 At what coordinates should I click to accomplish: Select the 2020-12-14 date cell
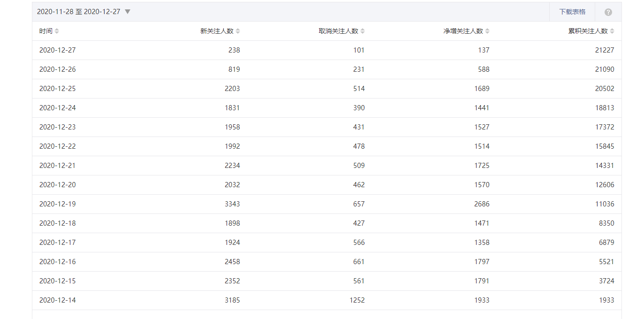(57, 300)
